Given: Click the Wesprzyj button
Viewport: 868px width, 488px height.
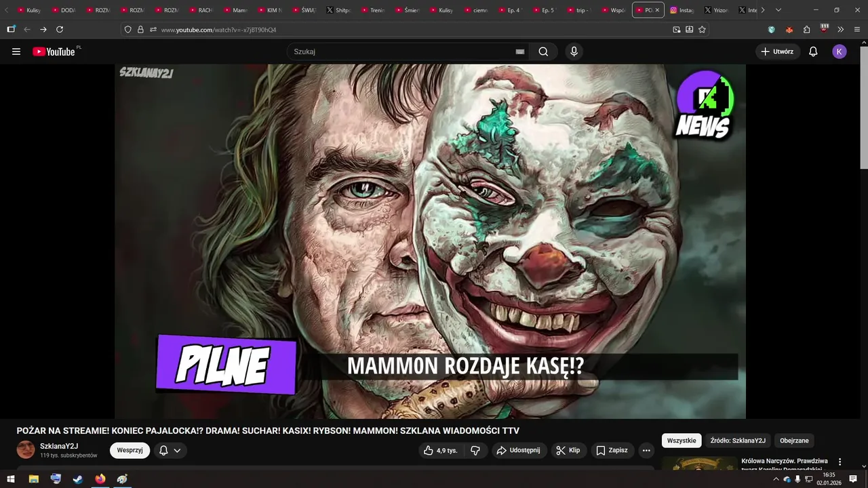Looking at the screenshot, I should (130, 450).
